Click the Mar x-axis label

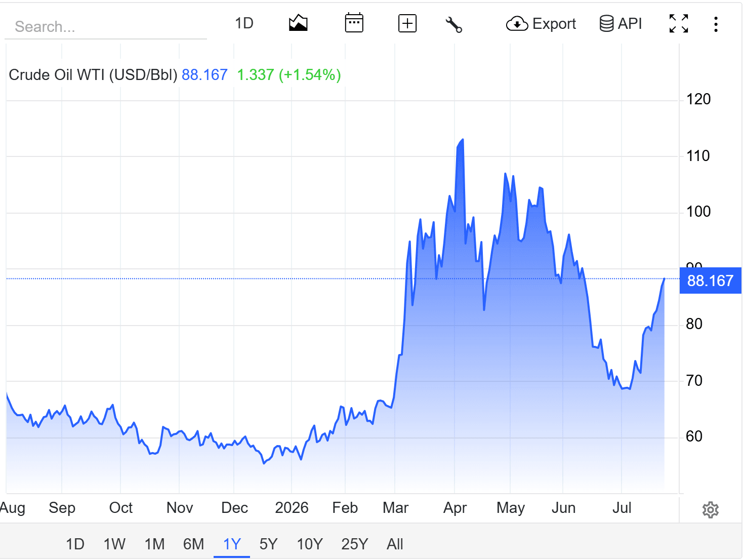[x=395, y=507]
